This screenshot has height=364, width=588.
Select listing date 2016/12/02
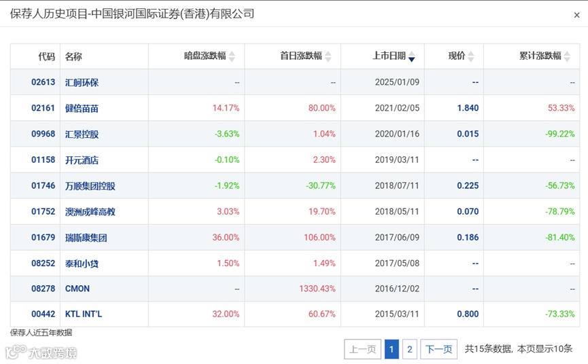(x=397, y=289)
